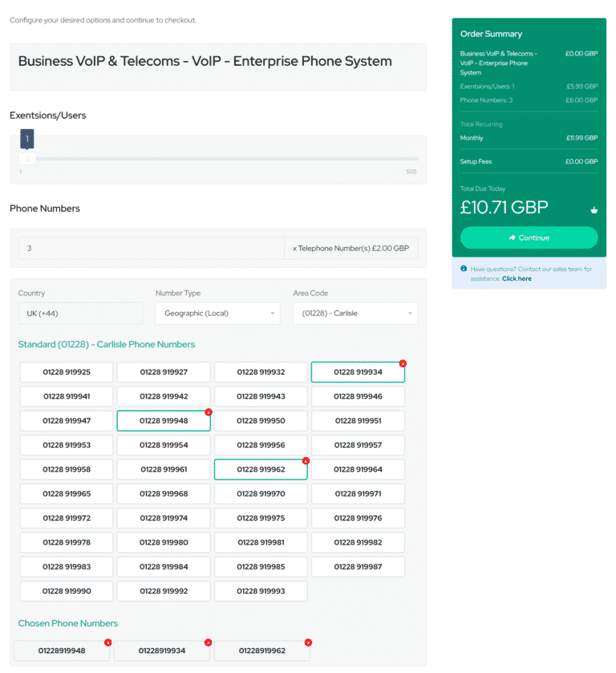
Task: Choose number 01228 919985
Action: [261, 566]
